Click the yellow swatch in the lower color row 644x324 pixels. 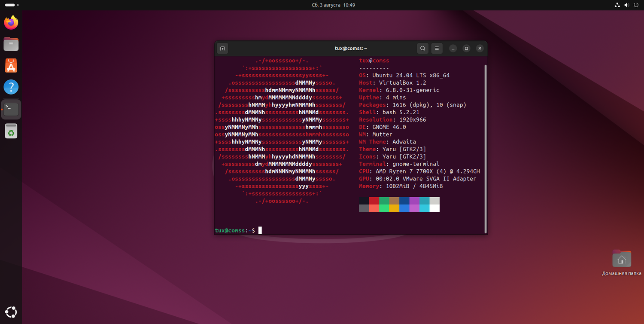[x=394, y=208]
